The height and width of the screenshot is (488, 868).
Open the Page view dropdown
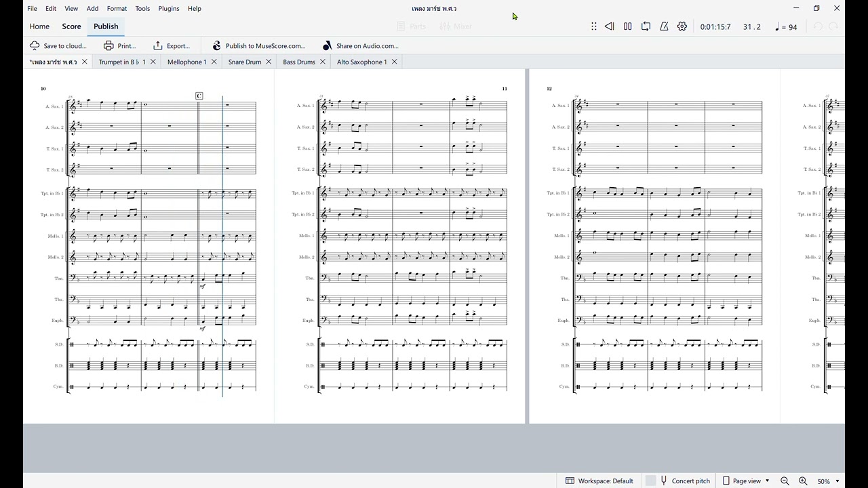click(747, 481)
